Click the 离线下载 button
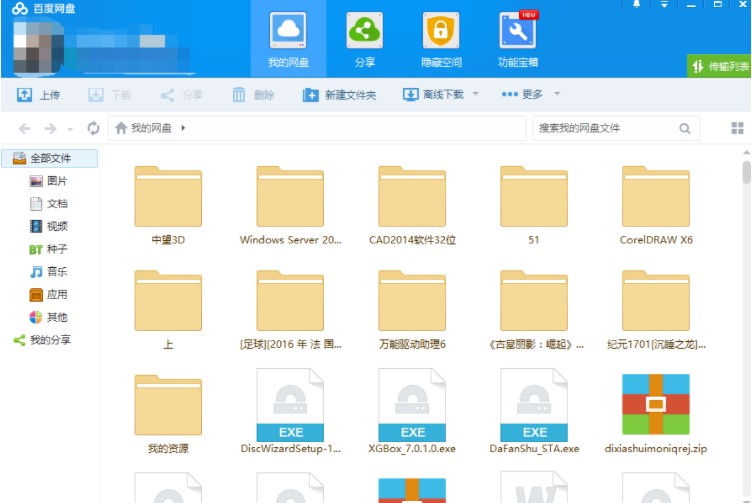752x503 pixels. coord(433,94)
